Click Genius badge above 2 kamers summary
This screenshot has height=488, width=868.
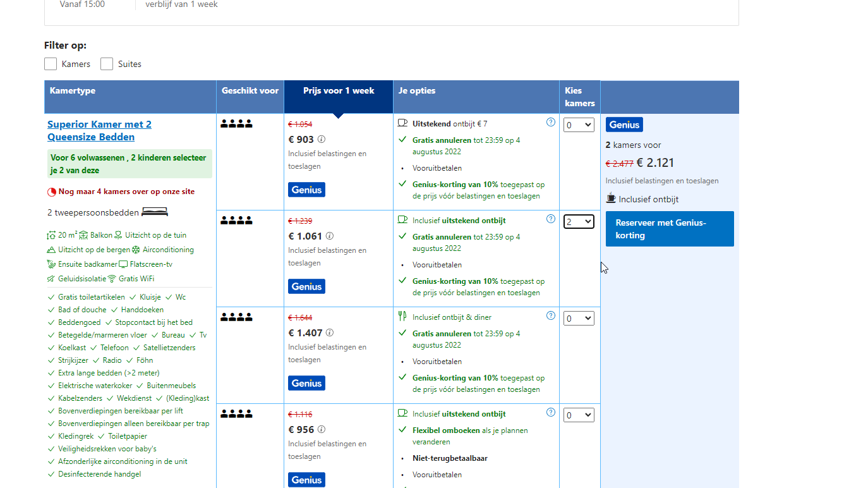[624, 125]
